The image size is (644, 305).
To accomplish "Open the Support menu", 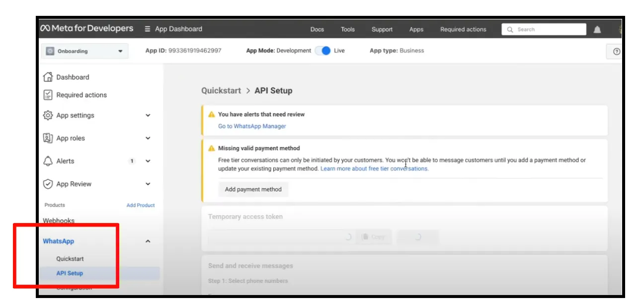I will 382,29.
